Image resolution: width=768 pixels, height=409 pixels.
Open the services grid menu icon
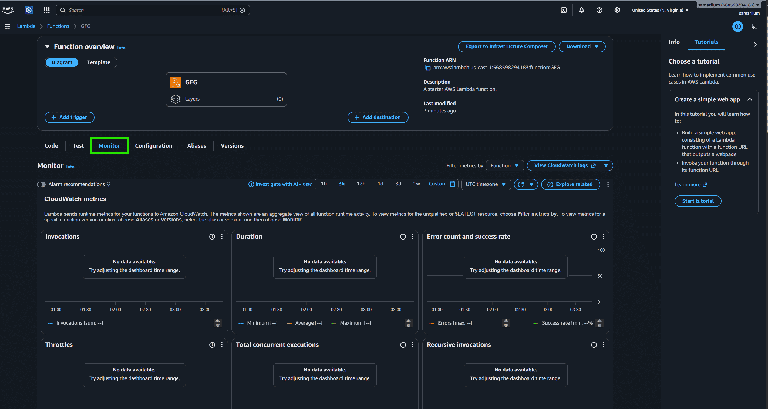[47, 10]
